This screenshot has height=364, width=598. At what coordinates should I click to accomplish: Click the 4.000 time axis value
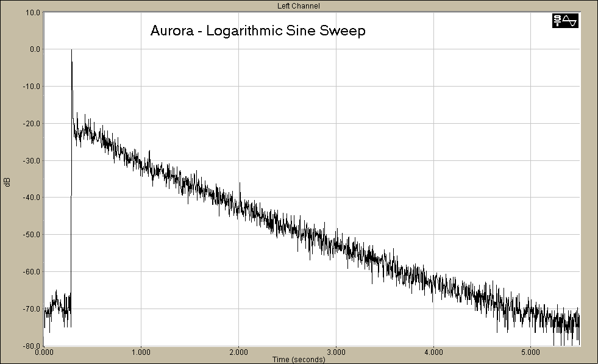point(433,352)
